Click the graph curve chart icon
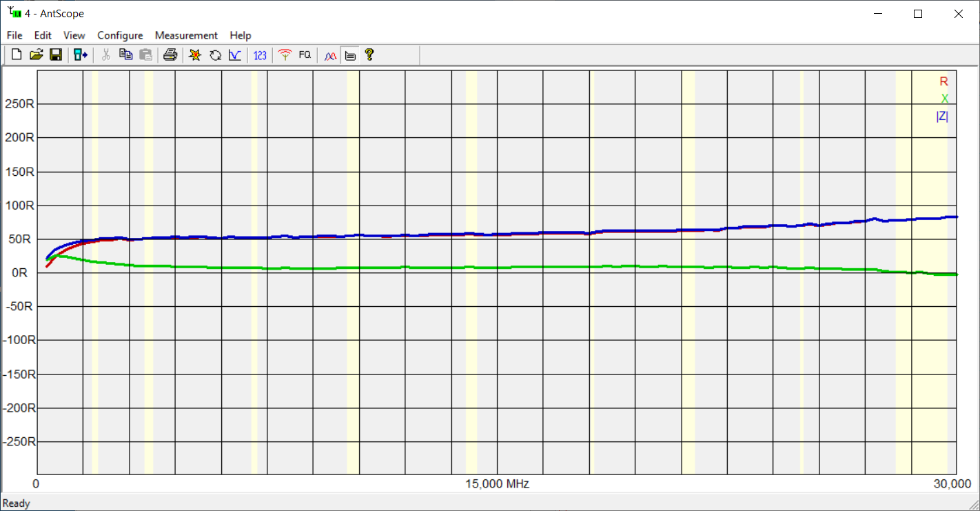Image resolution: width=980 pixels, height=511 pixels. pyautogui.click(x=235, y=55)
